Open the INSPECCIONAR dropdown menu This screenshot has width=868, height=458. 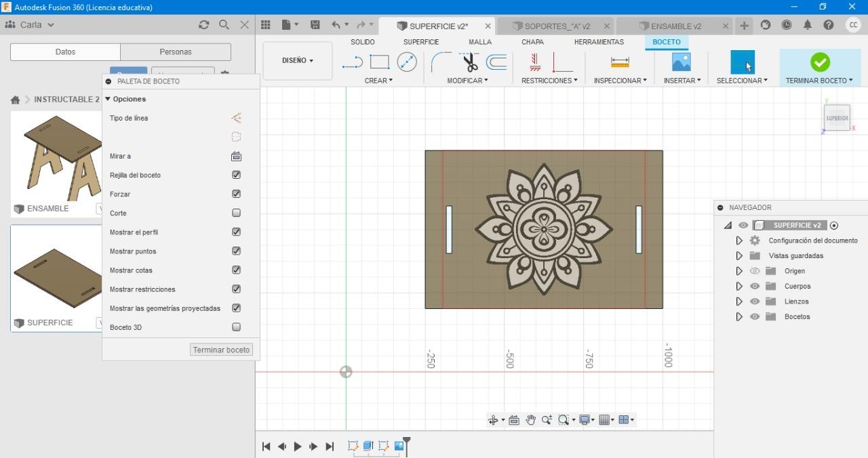pos(620,81)
